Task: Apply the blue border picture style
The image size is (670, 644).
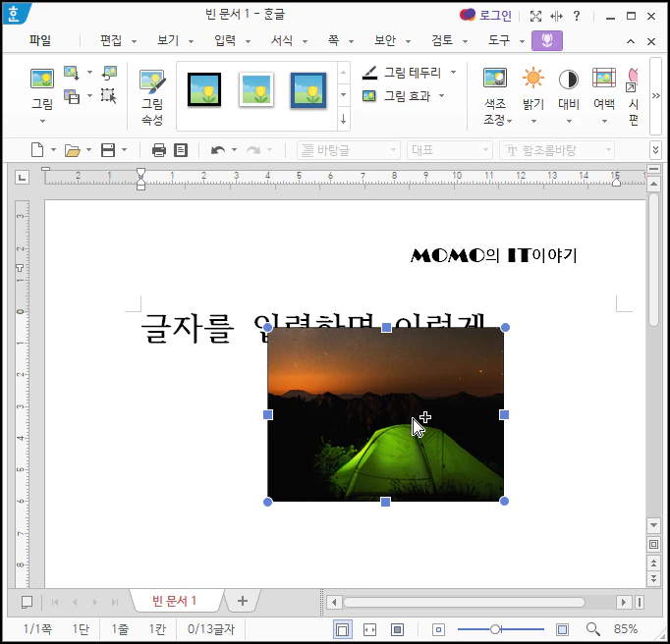Action: [x=308, y=89]
